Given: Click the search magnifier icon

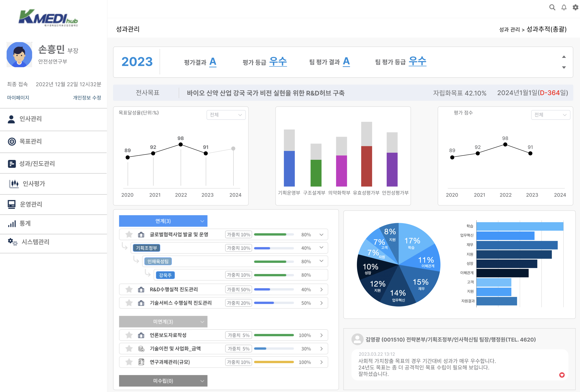Looking at the screenshot, I should (552, 8).
